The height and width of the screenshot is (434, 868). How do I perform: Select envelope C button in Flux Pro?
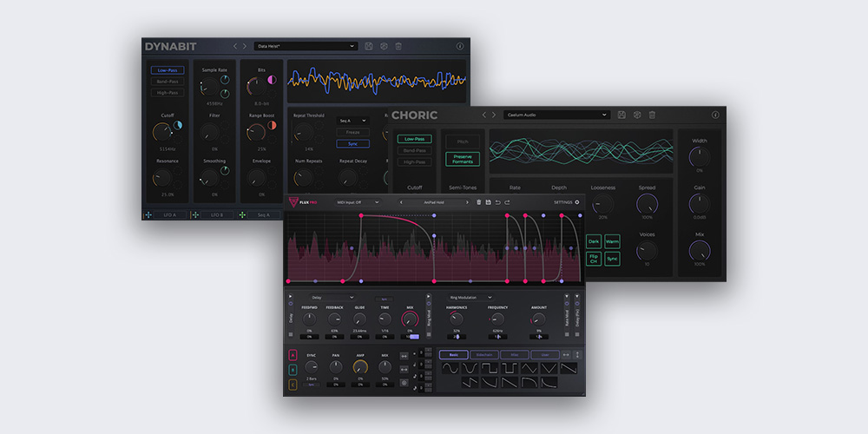click(293, 385)
